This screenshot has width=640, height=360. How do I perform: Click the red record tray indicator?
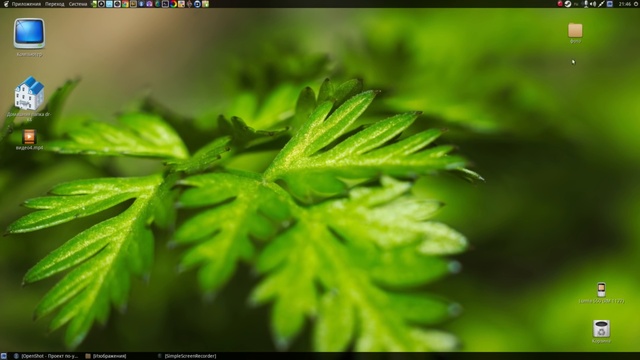point(560,4)
